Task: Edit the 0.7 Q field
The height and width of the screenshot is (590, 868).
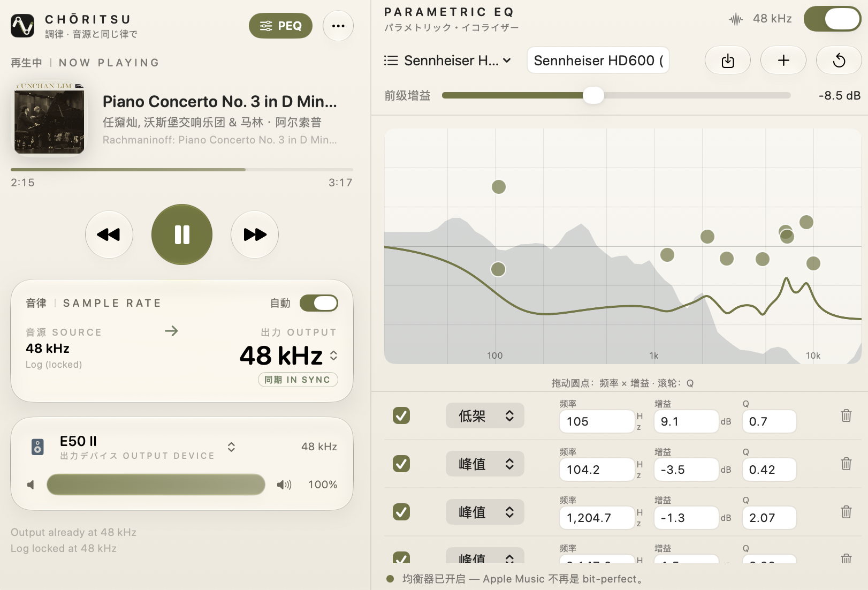Action: click(x=770, y=421)
